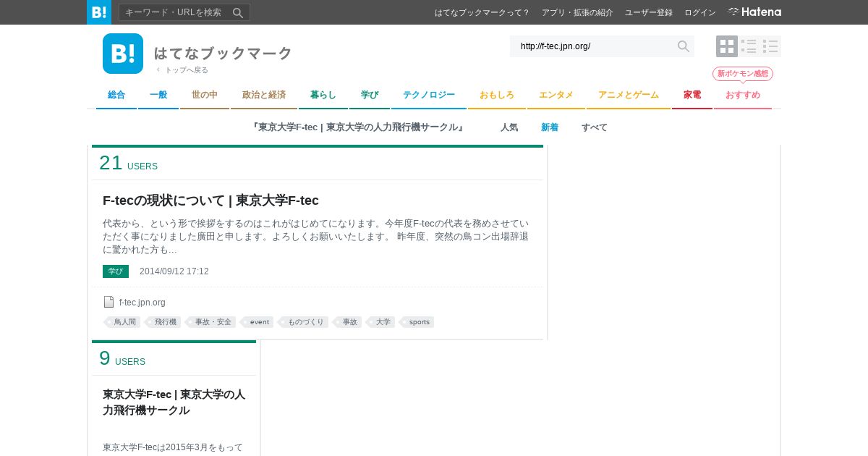Click the ものづくり tag
This screenshot has height=456, width=868.
[304, 322]
